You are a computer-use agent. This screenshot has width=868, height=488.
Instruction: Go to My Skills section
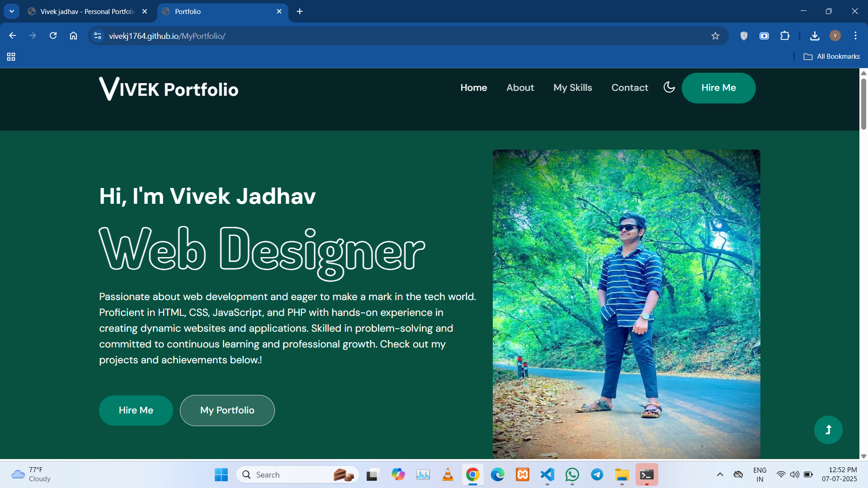pyautogui.click(x=572, y=88)
